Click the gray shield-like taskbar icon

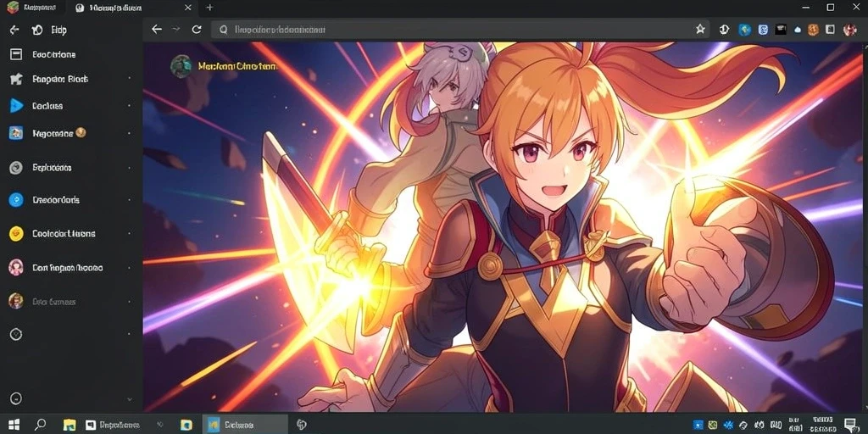point(302,425)
